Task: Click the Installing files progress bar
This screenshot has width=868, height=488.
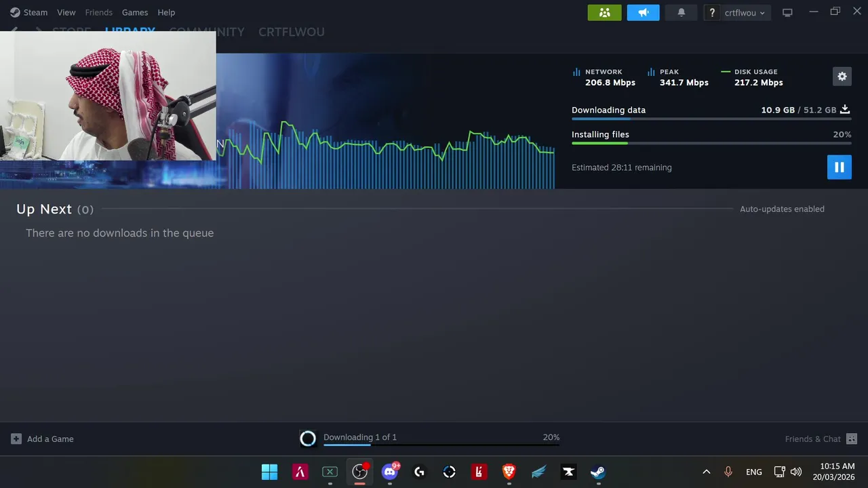Action: click(x=711, y=143)
